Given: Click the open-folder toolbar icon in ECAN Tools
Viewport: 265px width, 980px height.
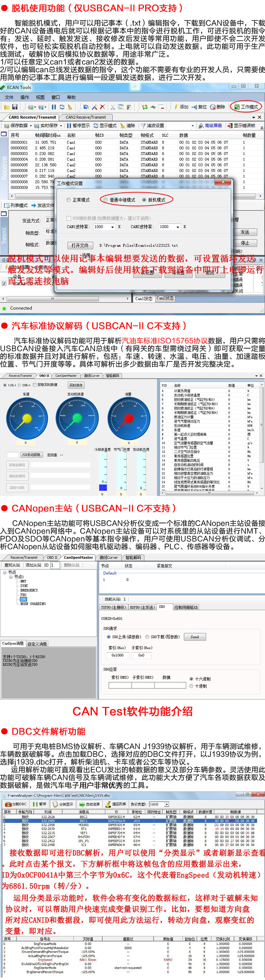Looking at the screenshot, I should [x=7, y=107].
